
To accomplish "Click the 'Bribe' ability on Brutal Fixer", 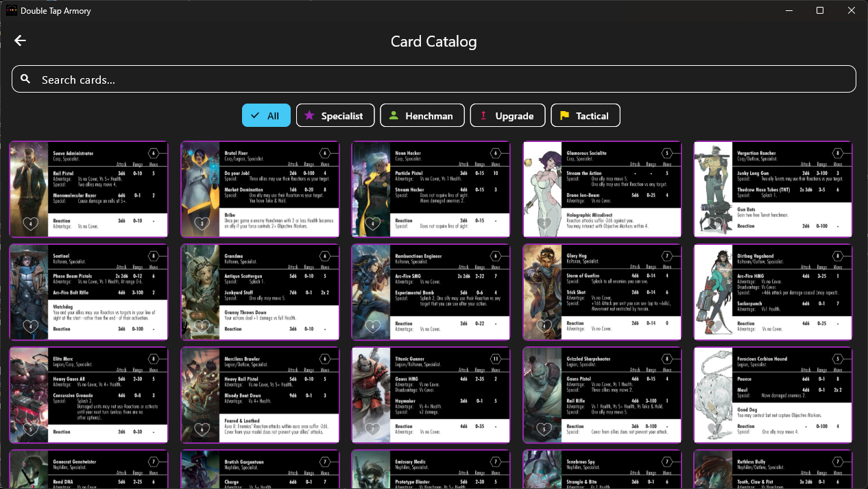I will click(x=230, y=215).
